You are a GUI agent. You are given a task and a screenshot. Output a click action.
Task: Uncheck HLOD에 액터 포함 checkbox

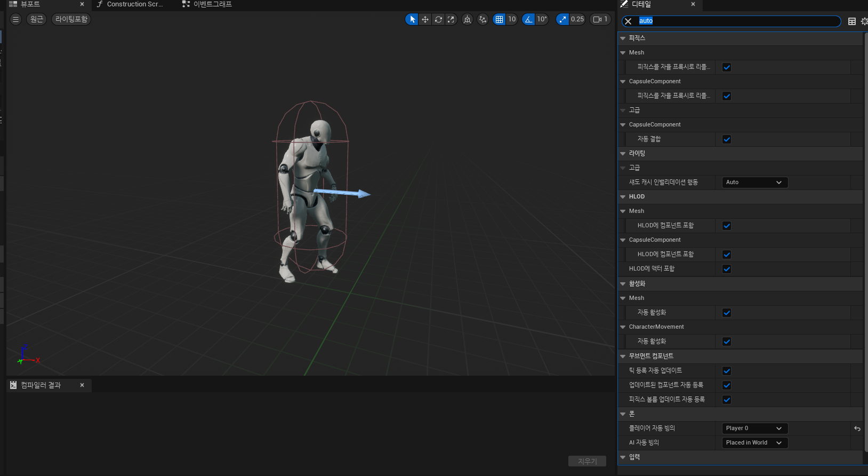point(727,269)
